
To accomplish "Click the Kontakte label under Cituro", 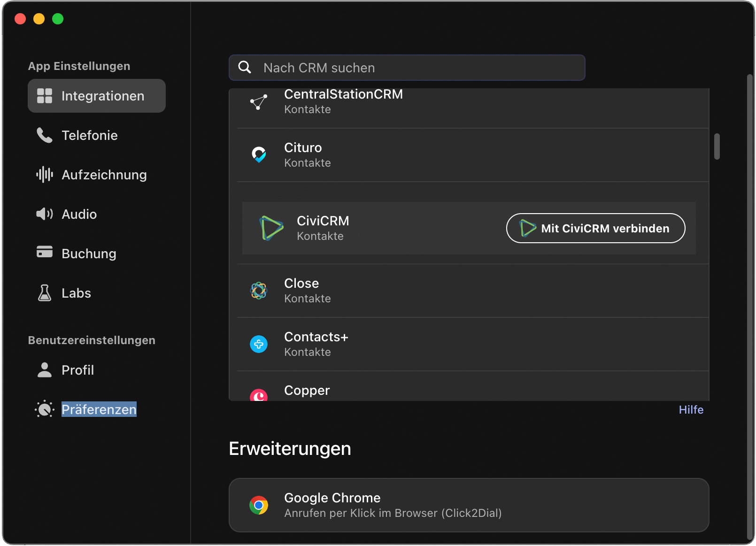I will (308, 163).
